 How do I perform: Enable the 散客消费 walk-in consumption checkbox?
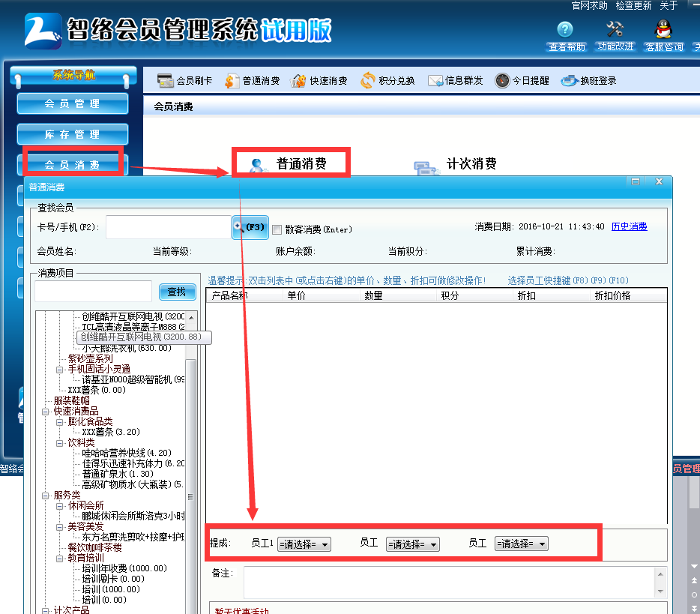click(275, 229)
